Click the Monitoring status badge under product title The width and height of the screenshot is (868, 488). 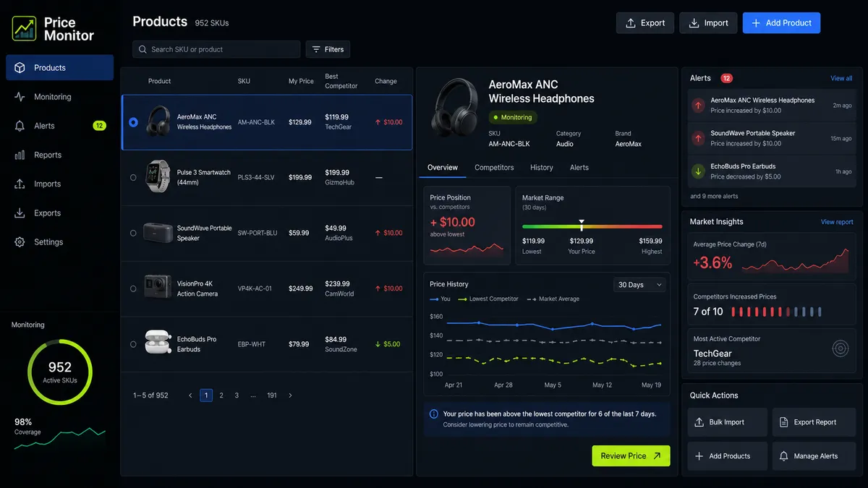(x=513, y=117)
